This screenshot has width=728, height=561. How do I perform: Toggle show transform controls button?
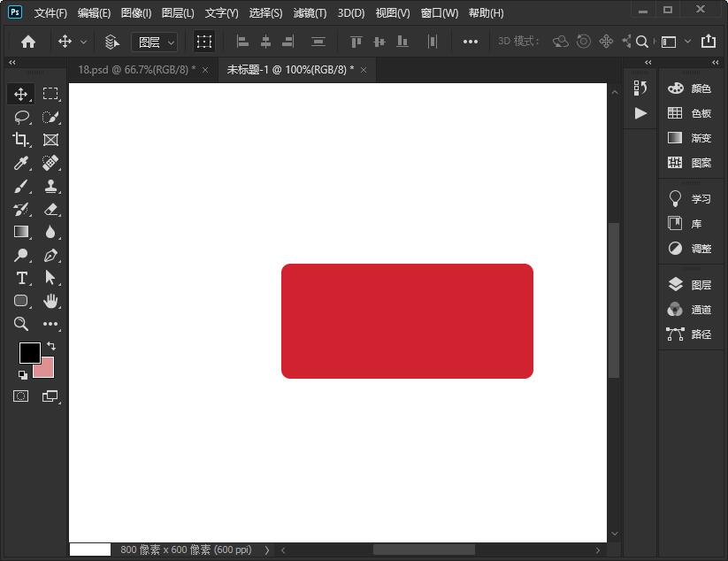[204, 42]
